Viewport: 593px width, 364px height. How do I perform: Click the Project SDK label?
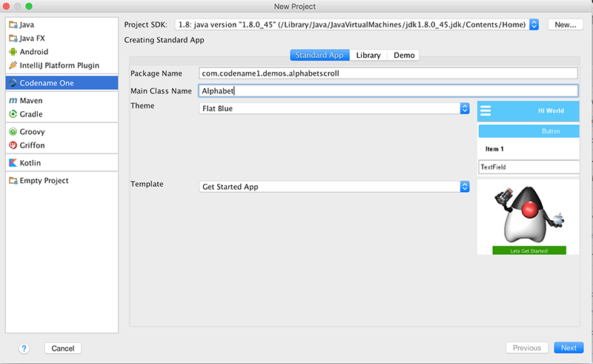pyautogui.click(x=145, y=24)
